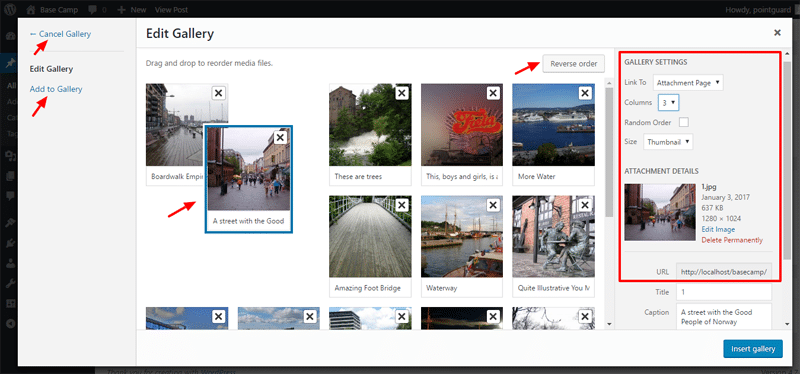Collapse the admin sidebar menu
Image resolution: width=800 pixels, height=374 pixels.
(10, 323)
